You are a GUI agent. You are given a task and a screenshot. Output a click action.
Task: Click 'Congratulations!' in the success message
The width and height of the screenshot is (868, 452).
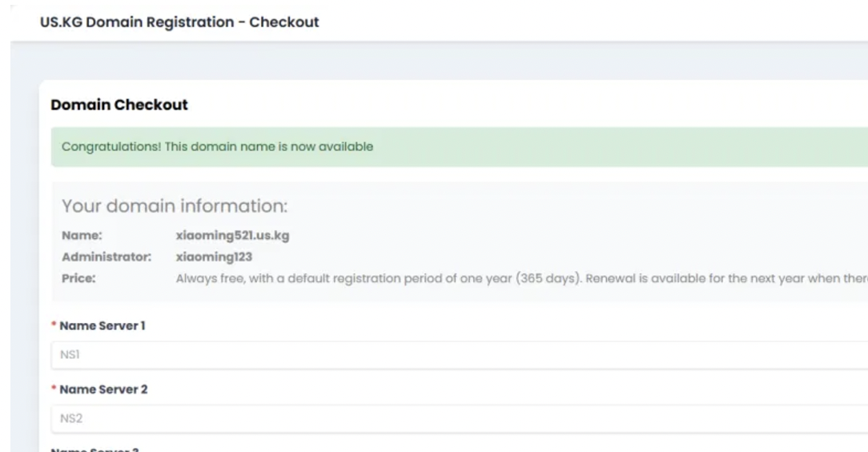pos(111,147)
